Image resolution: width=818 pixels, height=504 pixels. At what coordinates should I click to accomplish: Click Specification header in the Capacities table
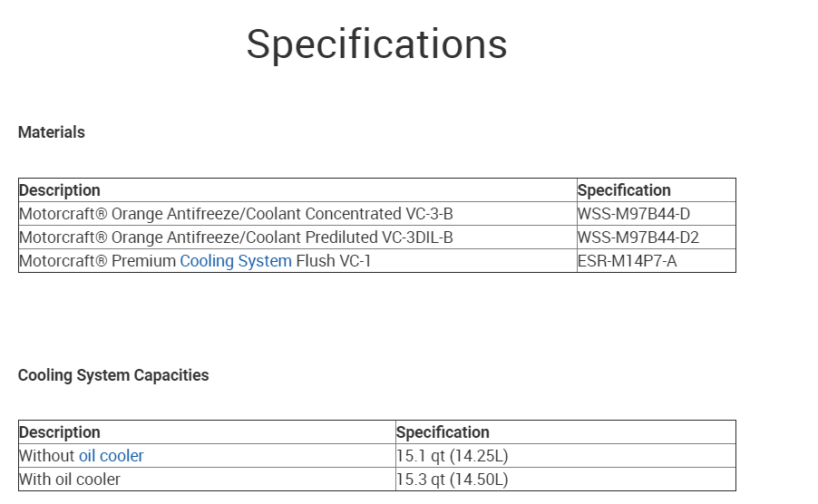[443, 432]
